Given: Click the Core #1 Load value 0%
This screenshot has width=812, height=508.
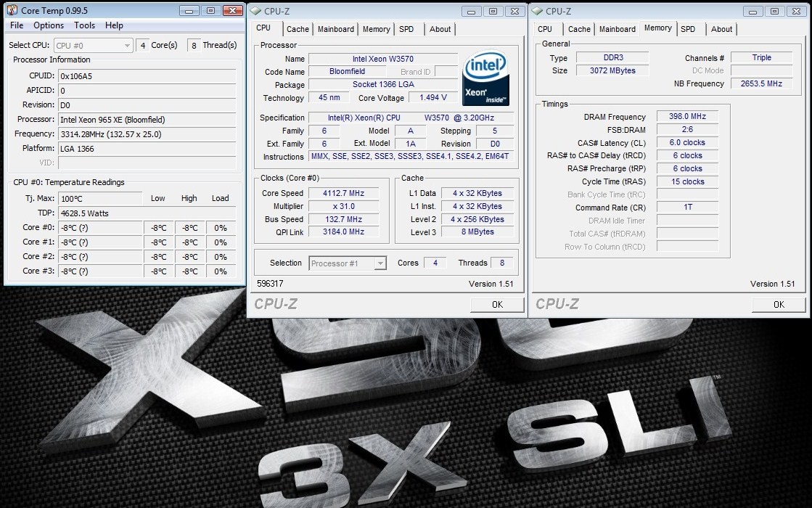Looking at the screenshot, I should point(221,242).
